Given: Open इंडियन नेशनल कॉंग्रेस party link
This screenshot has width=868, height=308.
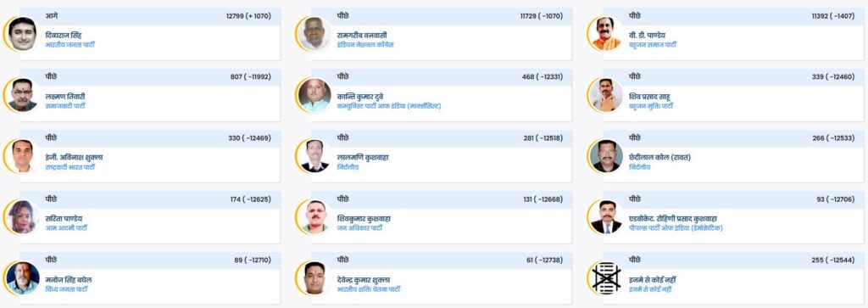Looking at the screenshot, I should click(x=365, y=45).
